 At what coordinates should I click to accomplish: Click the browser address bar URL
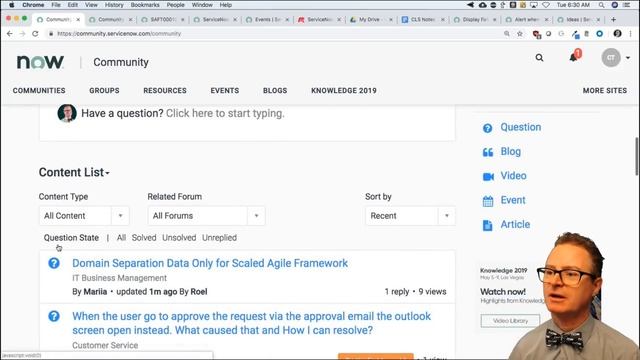[119, 34]
